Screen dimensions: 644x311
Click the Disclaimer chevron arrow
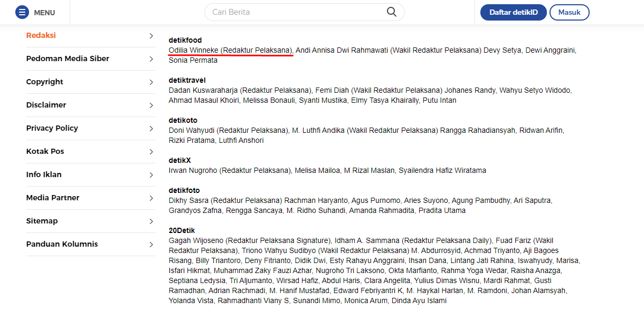pyautogui.click(x=151, y=105)
